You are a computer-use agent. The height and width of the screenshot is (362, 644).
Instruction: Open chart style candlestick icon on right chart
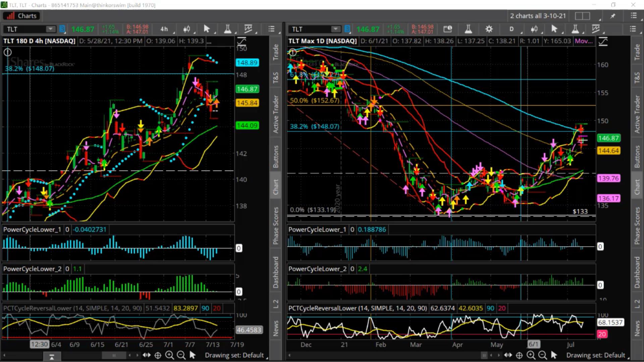[x=534, y=29]
